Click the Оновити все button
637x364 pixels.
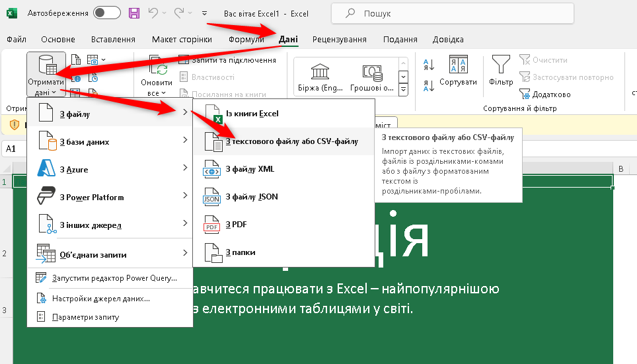(x=157, y=75)
